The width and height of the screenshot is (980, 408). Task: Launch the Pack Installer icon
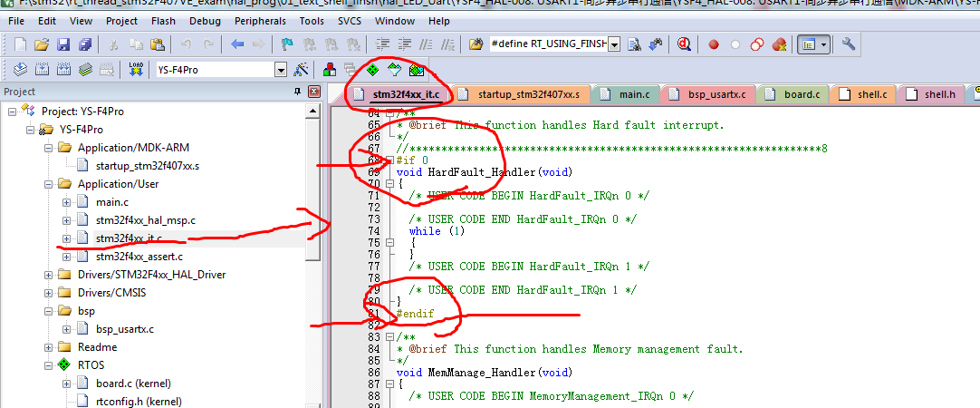[x=417, y=69]
